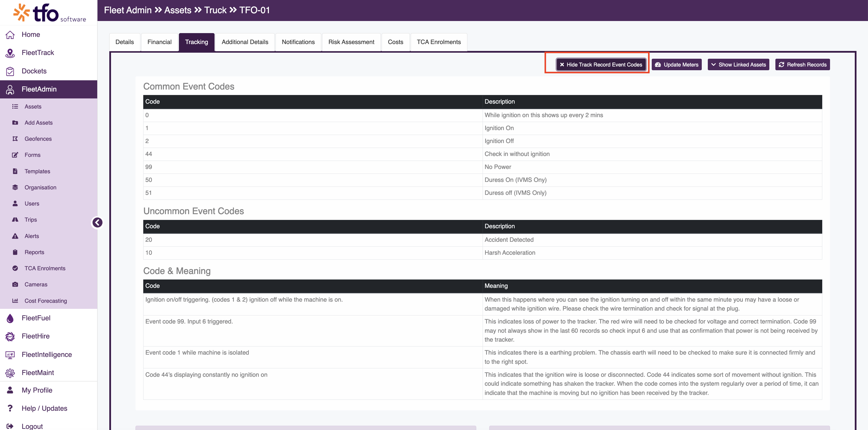Click the 'Common Event Codes' heading
This screenshot has width=868, height=430.
(x=189, y=86)
